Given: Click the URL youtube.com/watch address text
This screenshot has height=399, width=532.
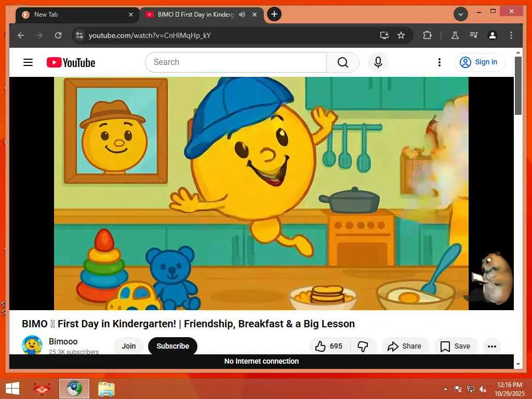Looking at the screenshot, I should 150,36.
